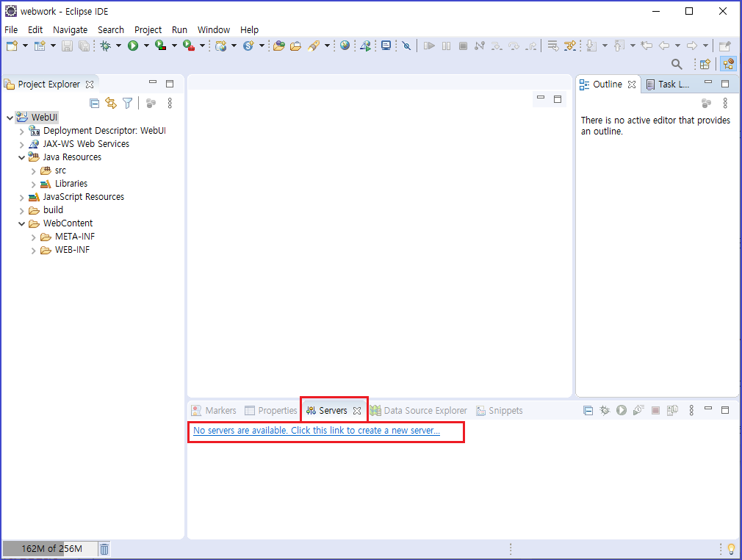The height and width of the screenshot is (560, 742).
Task: Expand JavaScript Resources node
Action: 22,198
